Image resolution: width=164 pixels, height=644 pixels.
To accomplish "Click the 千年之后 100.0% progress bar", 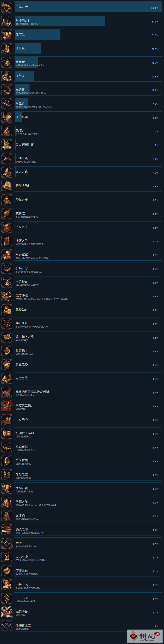I will coord(88,7).
